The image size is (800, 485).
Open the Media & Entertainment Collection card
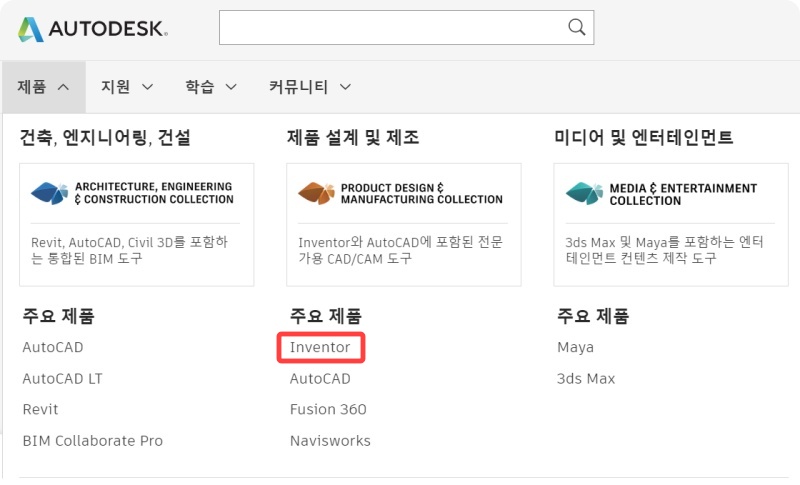(x=671, y=224)
